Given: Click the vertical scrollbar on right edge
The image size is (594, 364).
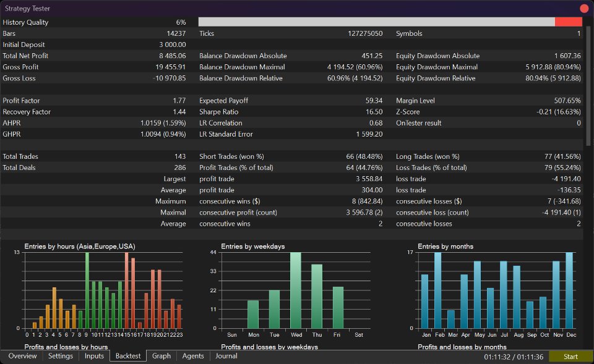Looking at the screenshot, I should click(x=588, y=85).
